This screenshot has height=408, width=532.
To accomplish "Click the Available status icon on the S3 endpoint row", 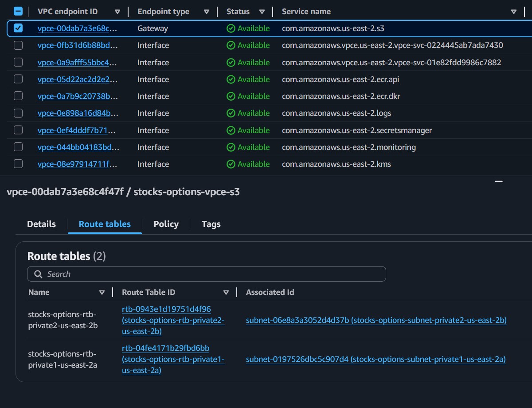I will pos(231,28).
